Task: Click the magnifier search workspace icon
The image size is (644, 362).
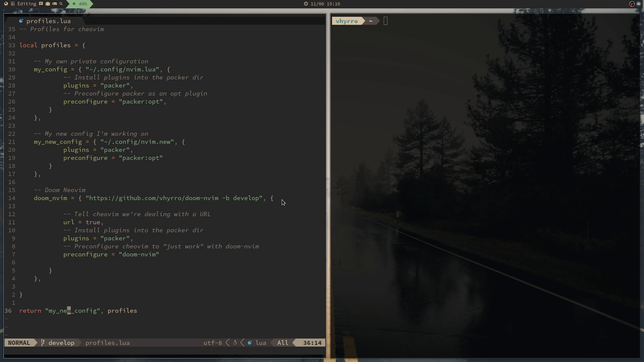Action: click(x=61, y=4)
